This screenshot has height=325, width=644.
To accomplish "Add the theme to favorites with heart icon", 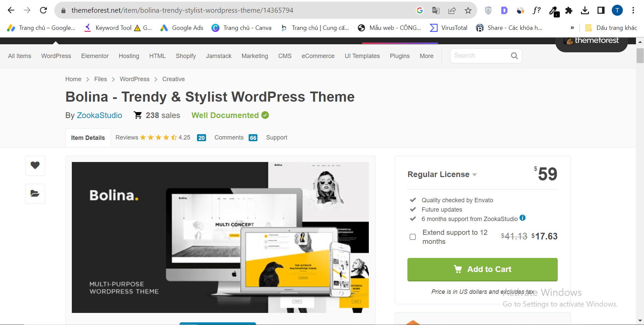I will point(35,165).
